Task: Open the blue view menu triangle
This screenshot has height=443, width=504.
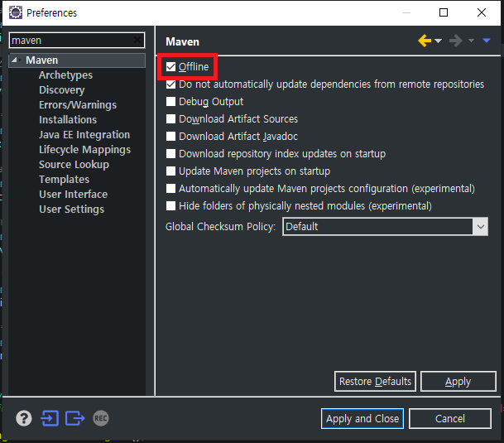Action: 487,41
